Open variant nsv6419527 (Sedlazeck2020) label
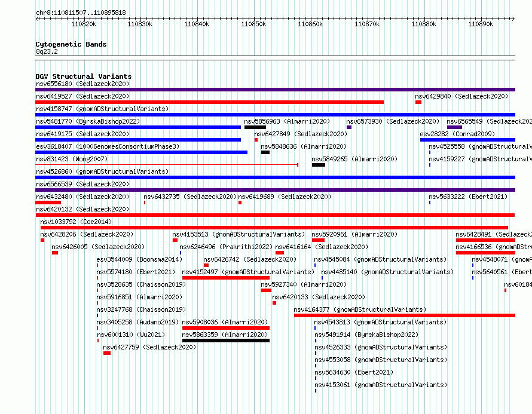This screenshot has width=532, height=414. coord(82,96)
